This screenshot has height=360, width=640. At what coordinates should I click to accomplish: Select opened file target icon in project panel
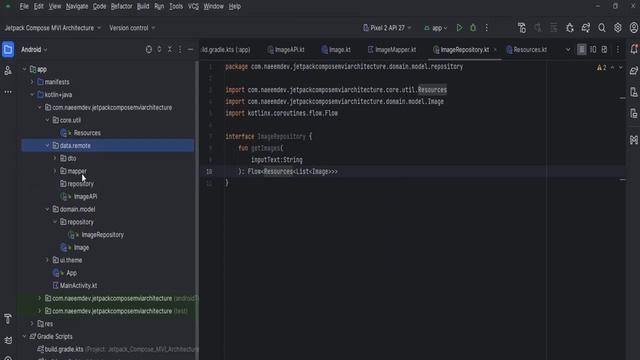click(149, 49)
